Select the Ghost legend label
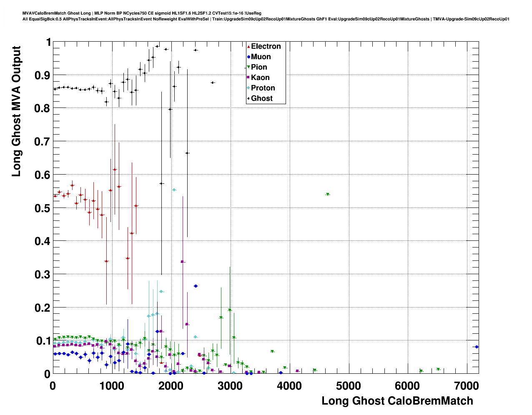 click(x=261, y=98)
